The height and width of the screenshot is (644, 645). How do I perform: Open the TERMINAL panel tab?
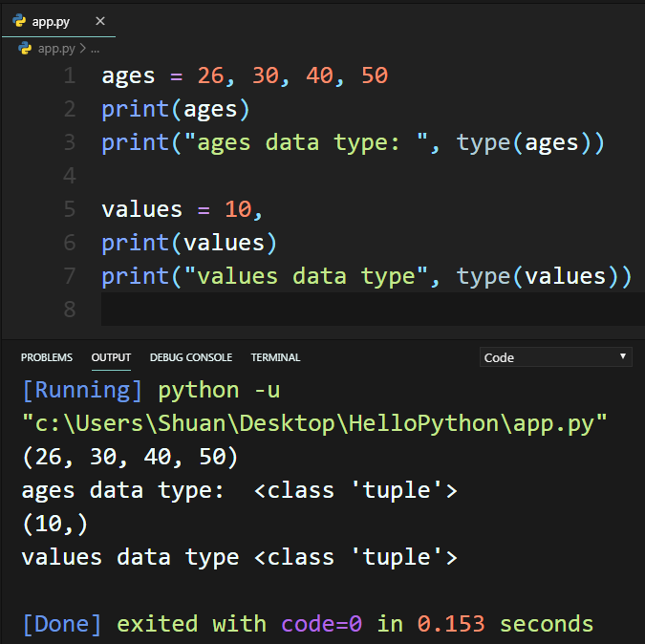(x=275, y=357)
